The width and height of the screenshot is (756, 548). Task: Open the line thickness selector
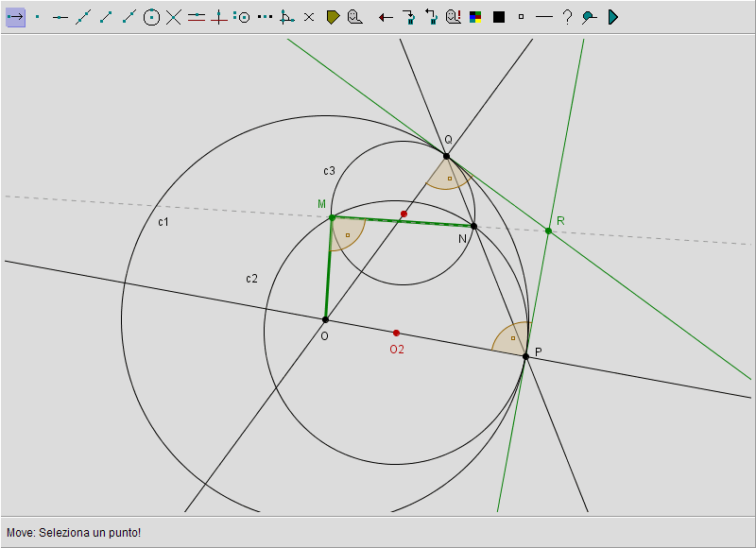pos(543,17)
